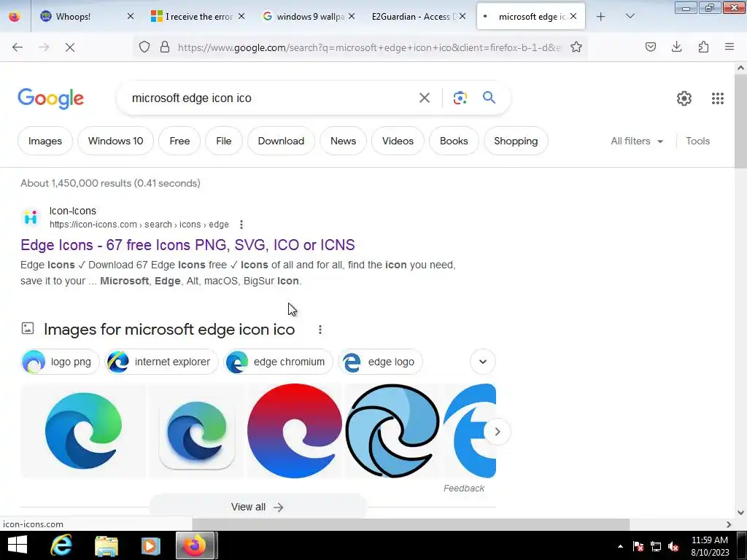Clear the Google search box text
Viewport: 747px width, 560px height.
point(425,98)
